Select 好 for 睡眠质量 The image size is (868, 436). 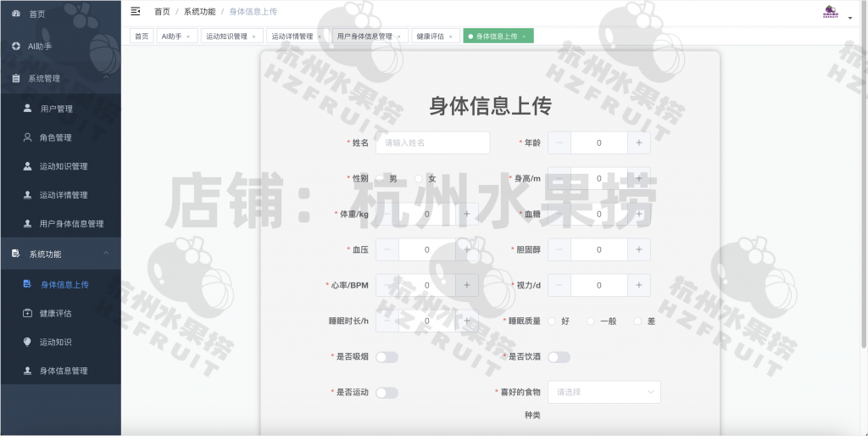tap(552, 321)
